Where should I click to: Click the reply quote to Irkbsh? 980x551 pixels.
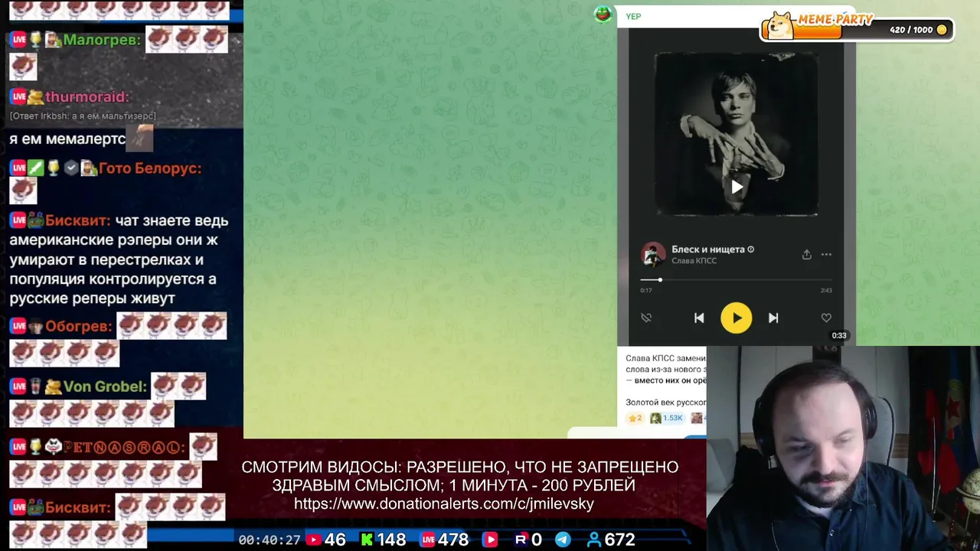click(x=83, y=116)
